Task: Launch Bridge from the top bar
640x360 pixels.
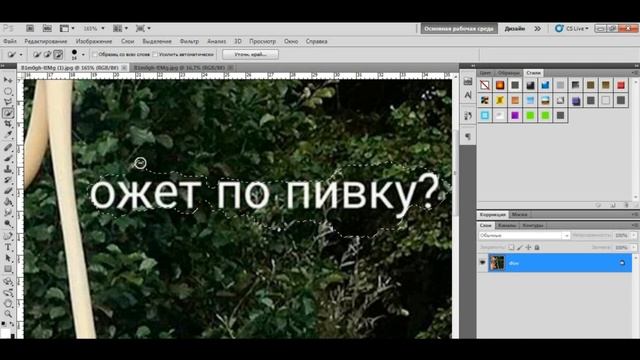Action: point(30,28)
